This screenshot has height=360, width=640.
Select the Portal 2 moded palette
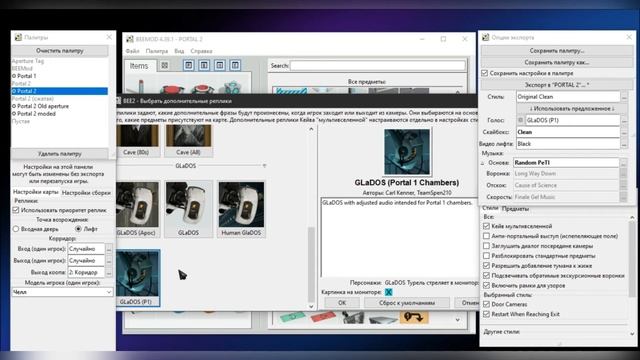tap(36, 114)
